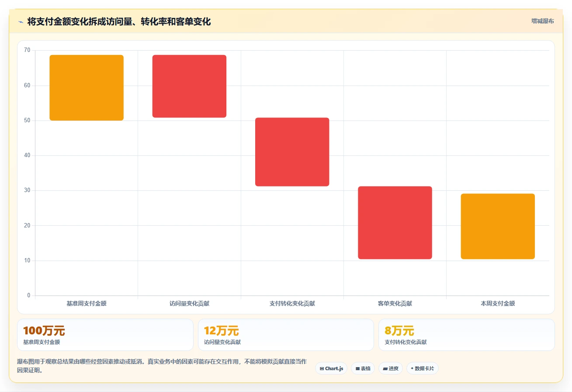Open the 8万元 支付转化变化贡献 card

point(467,335)
